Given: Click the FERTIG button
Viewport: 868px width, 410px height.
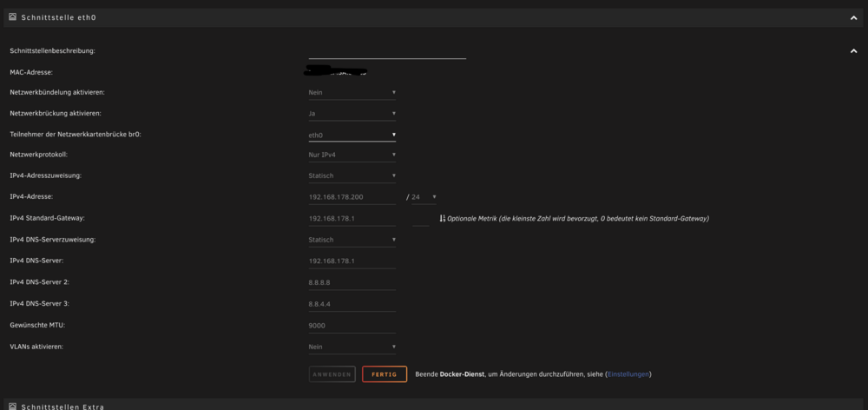Looking at the screenshot, I should coord(385,374).
